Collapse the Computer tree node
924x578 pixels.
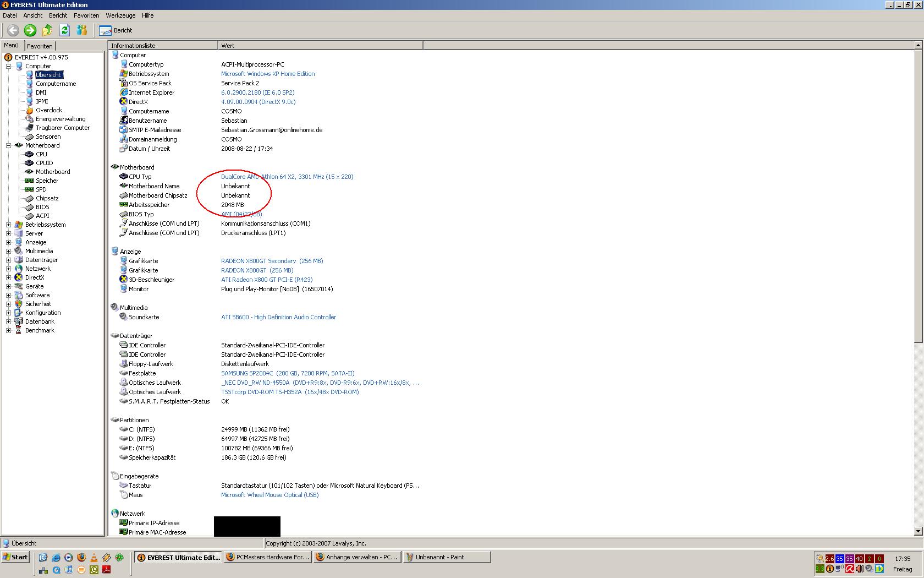(9, 66)
